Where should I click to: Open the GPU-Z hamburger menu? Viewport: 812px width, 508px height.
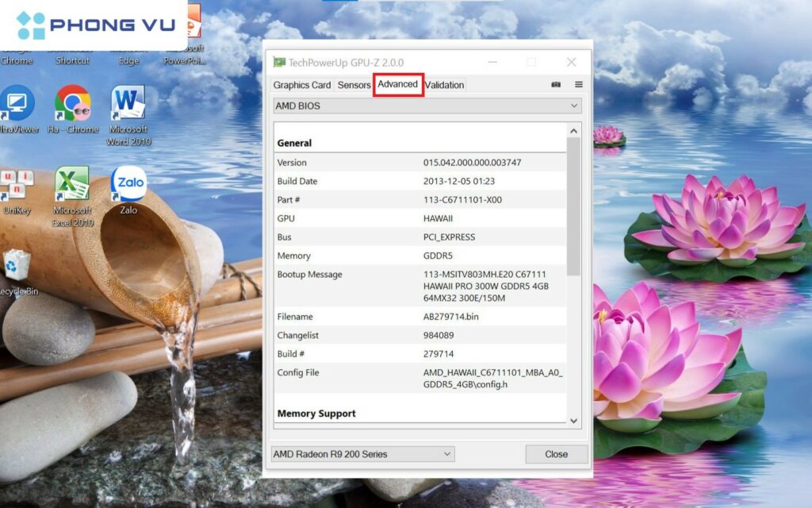click(x=579, y=85)
